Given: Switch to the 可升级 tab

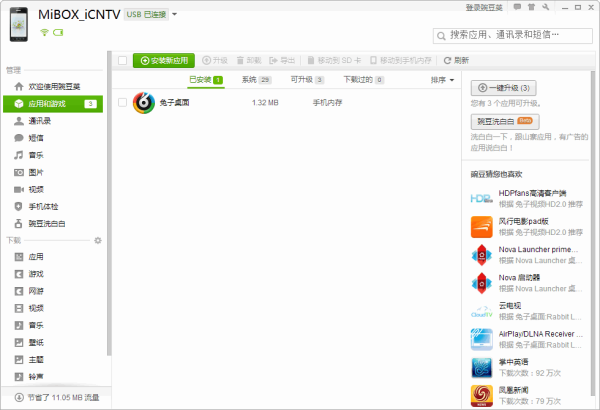Looking at the screenshot, I should point(307,80).
